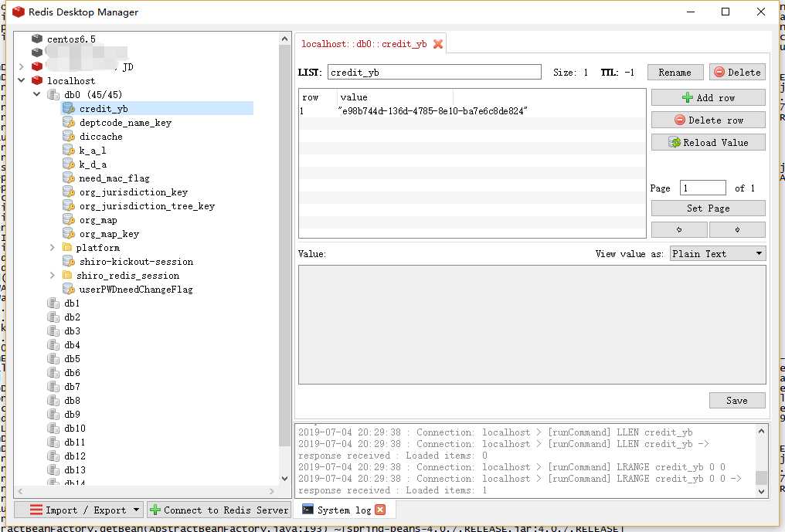Viewport: 785px width, 532px height.
Task: Expand the shiro_redis_session namespace
Action: pyautogui.click(x=52, y=275)
